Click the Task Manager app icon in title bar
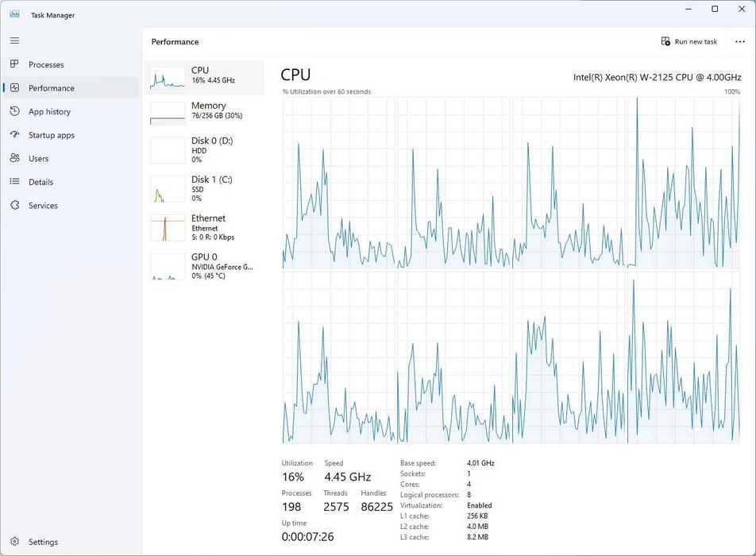Image resolution: width=756 pixels, height=556 pixels. (x=15, y=14)
